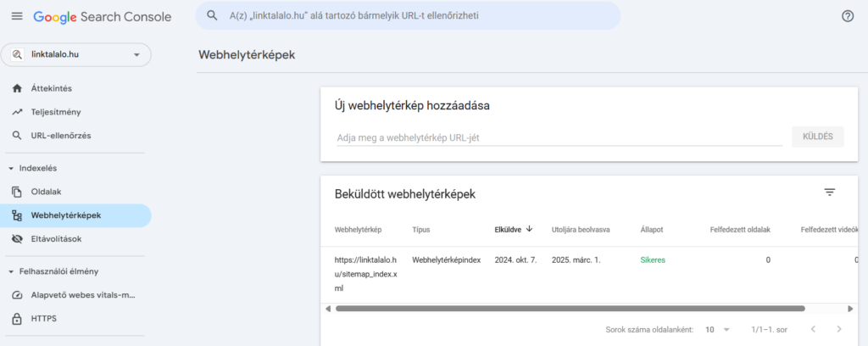Click the 2025. márc. 1. date cell

point(576,260)
